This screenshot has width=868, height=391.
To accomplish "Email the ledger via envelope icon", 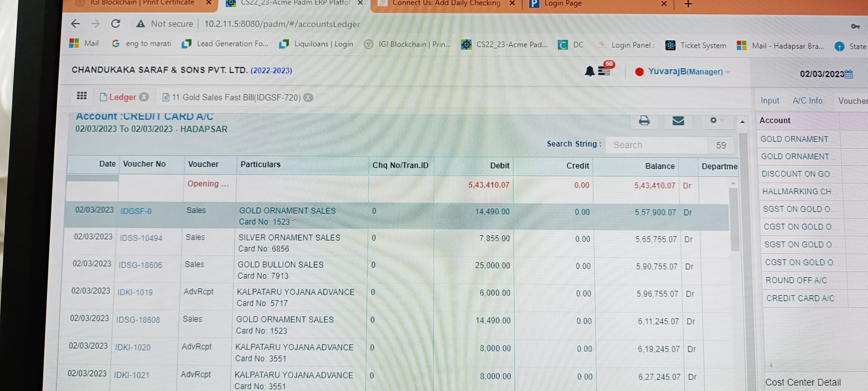I will pos(678,121).
